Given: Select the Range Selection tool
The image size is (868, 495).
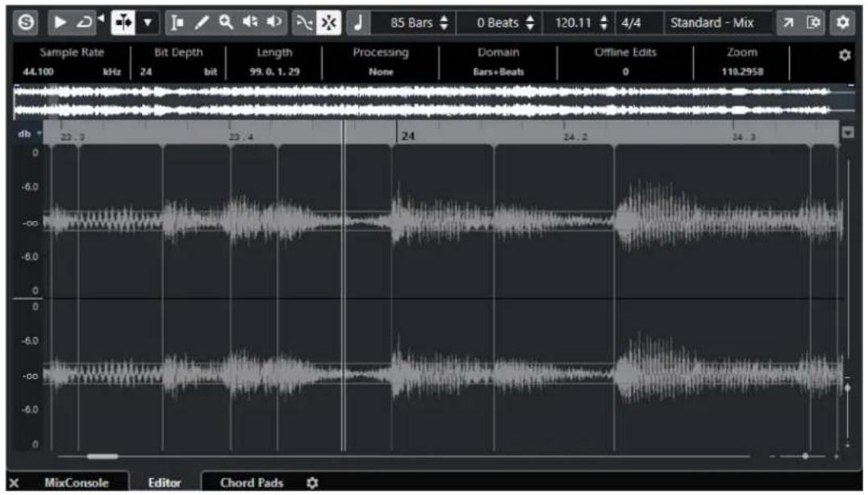Looking at the screenshot, I should click(x=177, y=23).
